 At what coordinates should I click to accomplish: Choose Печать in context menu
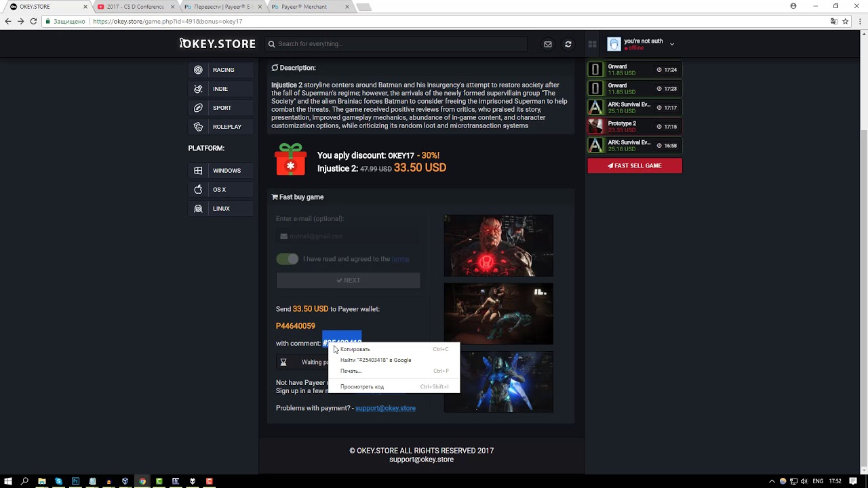point(393,371)
